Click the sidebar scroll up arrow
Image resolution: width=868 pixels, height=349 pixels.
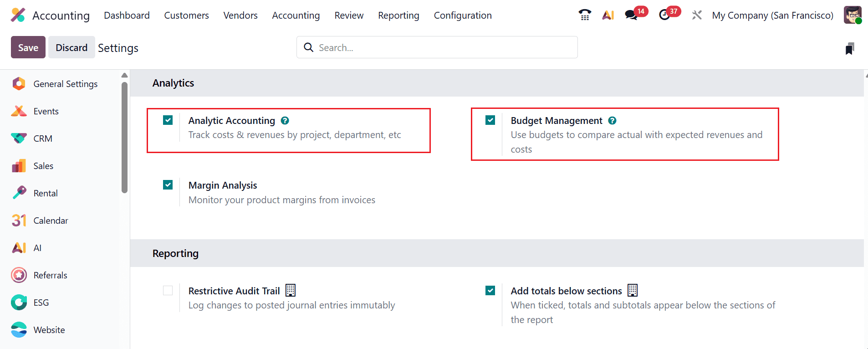click(x=124, y=75)
